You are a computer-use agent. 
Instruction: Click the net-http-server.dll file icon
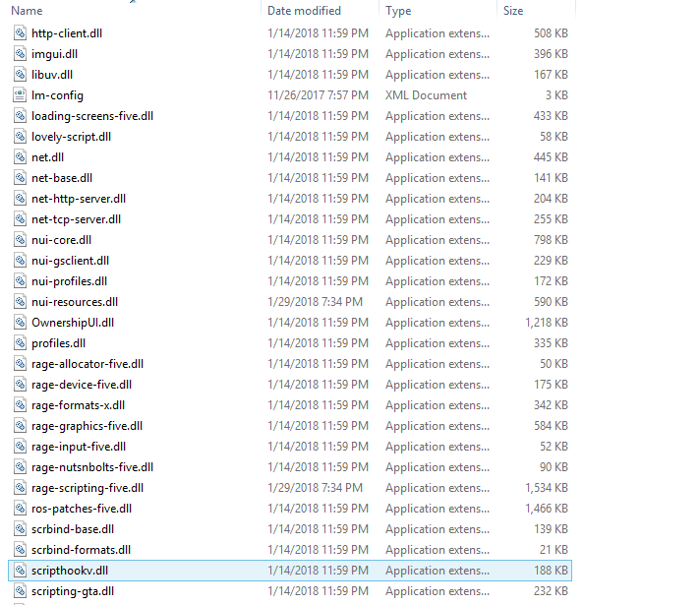(x=20, y=199)
